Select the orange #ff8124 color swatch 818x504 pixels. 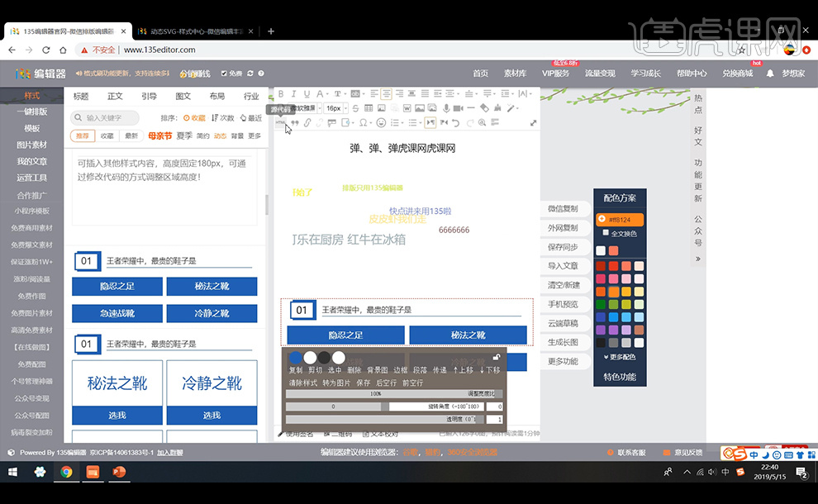click(620, 219)
